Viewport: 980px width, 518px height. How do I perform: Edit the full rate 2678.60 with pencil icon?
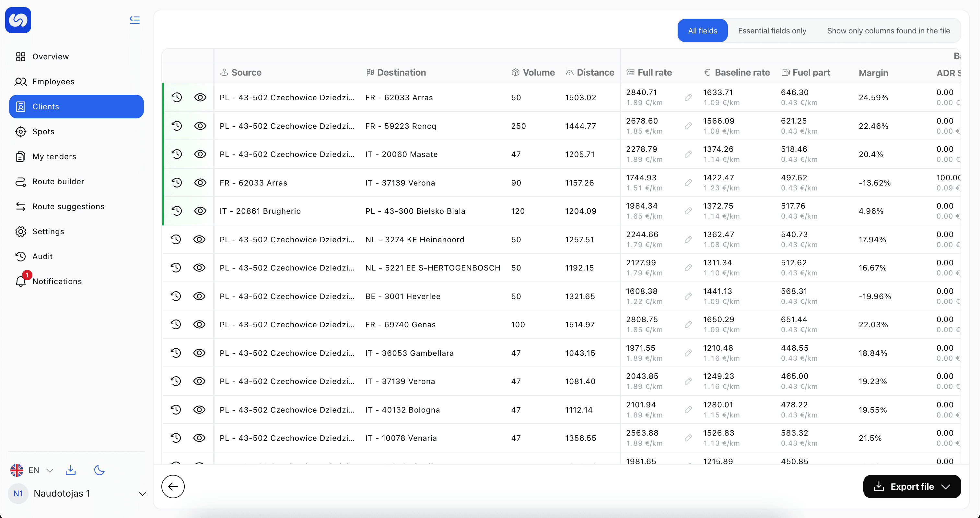point(688,126)
